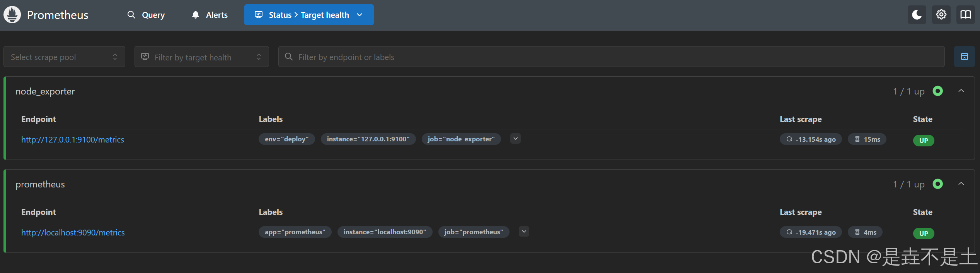This screenshot has height=273, width=980.
Task: Click app="prometheus" label badge
Action: pyautogui.click(x=295, y=232)
